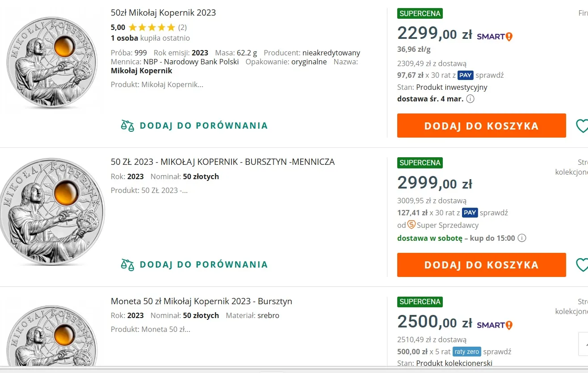The width and height of the screenshot is (588, 373).
Task: Click the Super Sprzedawcy seller badge icon
Action: 412,225
